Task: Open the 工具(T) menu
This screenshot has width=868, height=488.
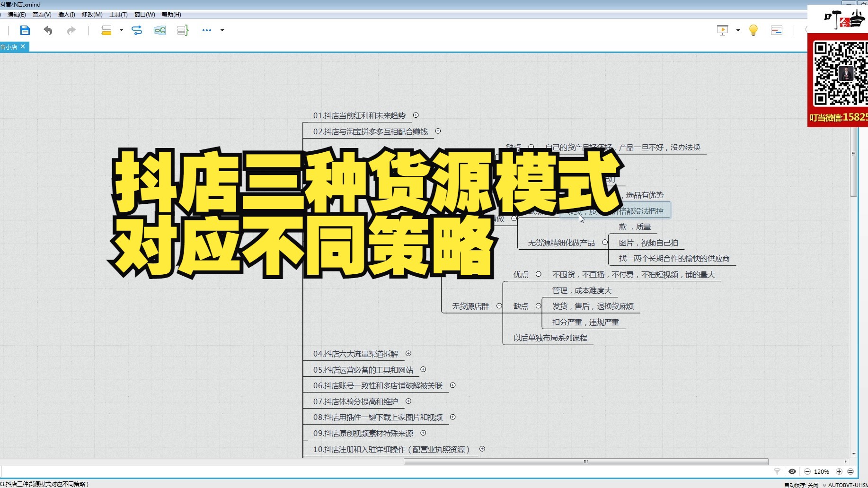Action: (118, 15)
